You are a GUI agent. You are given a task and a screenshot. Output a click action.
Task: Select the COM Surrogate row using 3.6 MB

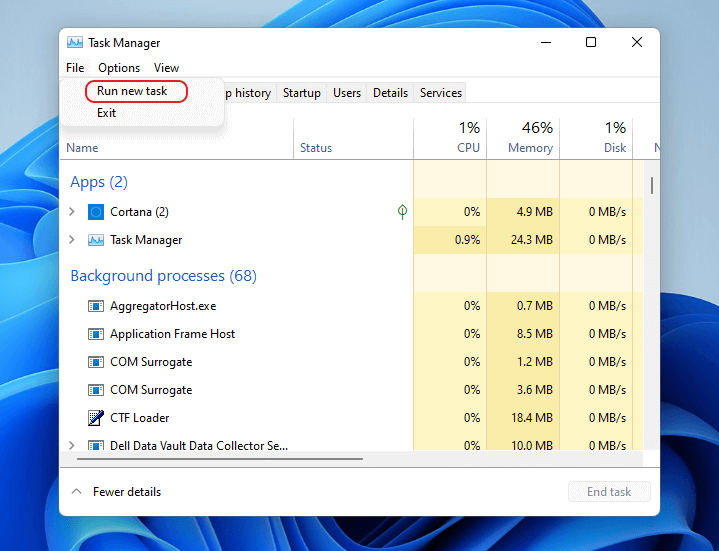[351, 390]
